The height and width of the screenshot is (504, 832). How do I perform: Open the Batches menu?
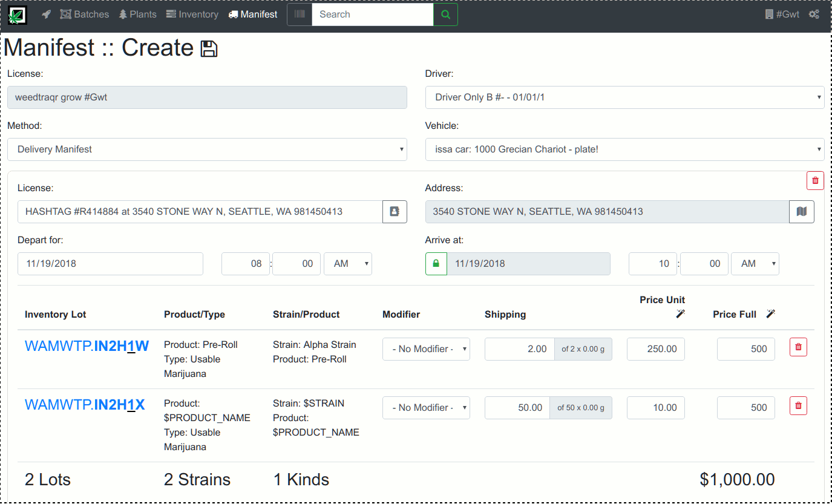click(x=85, y=14)
